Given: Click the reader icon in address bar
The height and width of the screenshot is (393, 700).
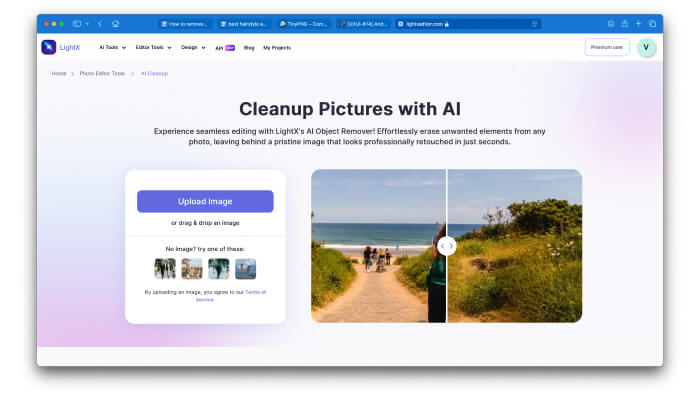Looking at the screenshot, I should click(534, 24).
